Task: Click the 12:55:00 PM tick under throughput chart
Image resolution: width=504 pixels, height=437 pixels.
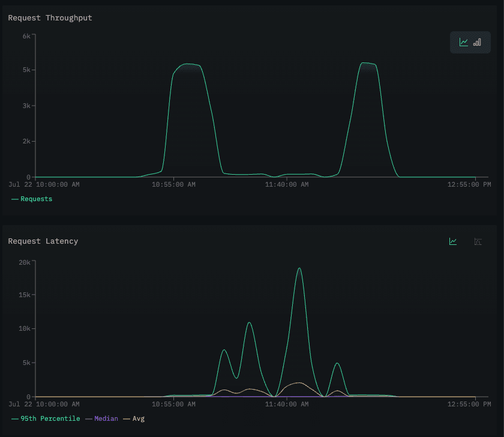Action: (469, 184)
